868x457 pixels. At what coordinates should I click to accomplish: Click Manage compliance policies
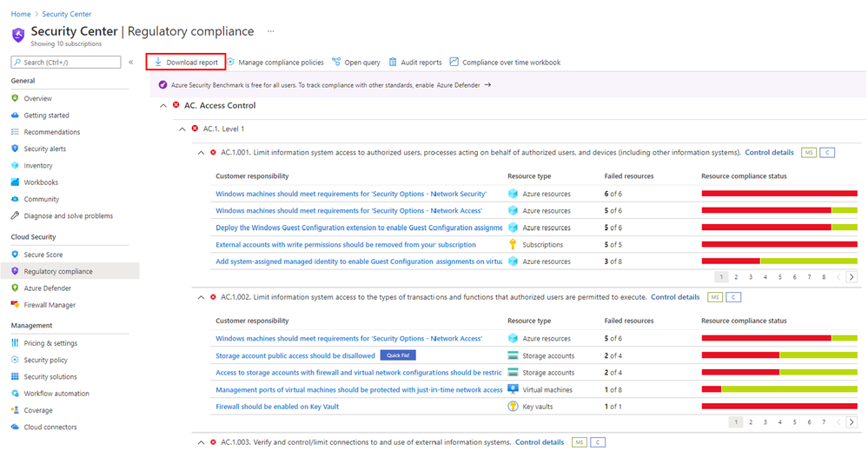tap(275, 63)
